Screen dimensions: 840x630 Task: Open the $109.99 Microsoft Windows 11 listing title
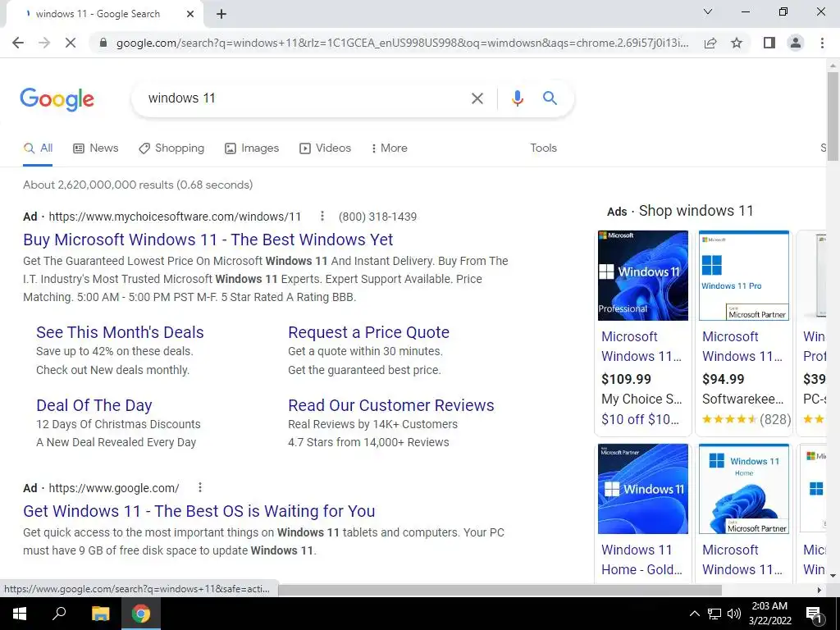pyautogui.click(x=641, y=346)
